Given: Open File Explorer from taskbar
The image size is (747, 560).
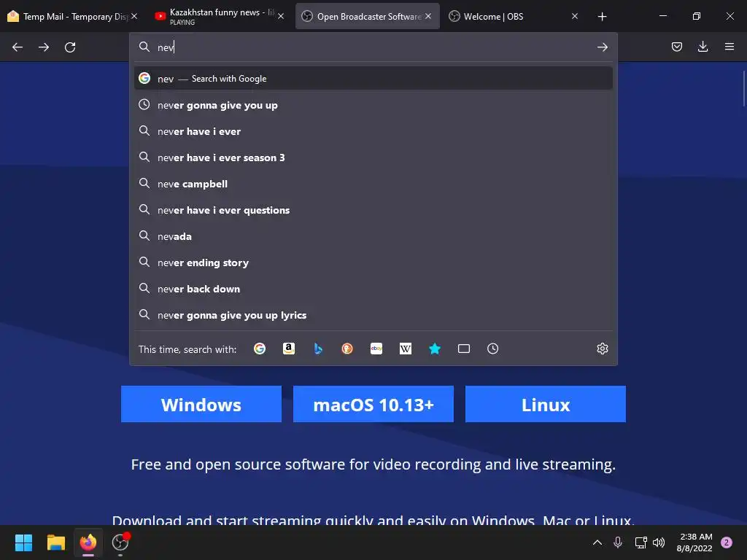Looking at the screenshot, I should (x=55, y=542).
